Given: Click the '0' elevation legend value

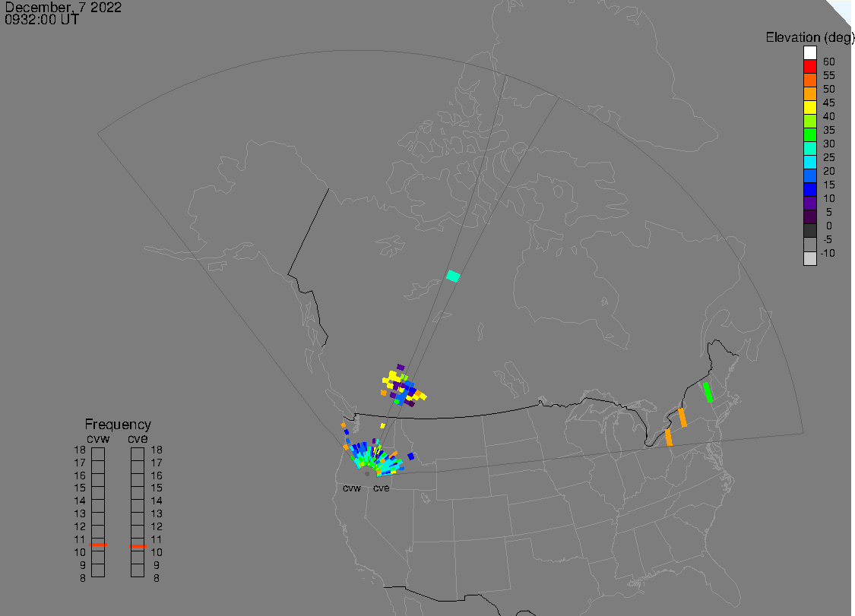Looking at the screenshot, I should tap(829, 226).
